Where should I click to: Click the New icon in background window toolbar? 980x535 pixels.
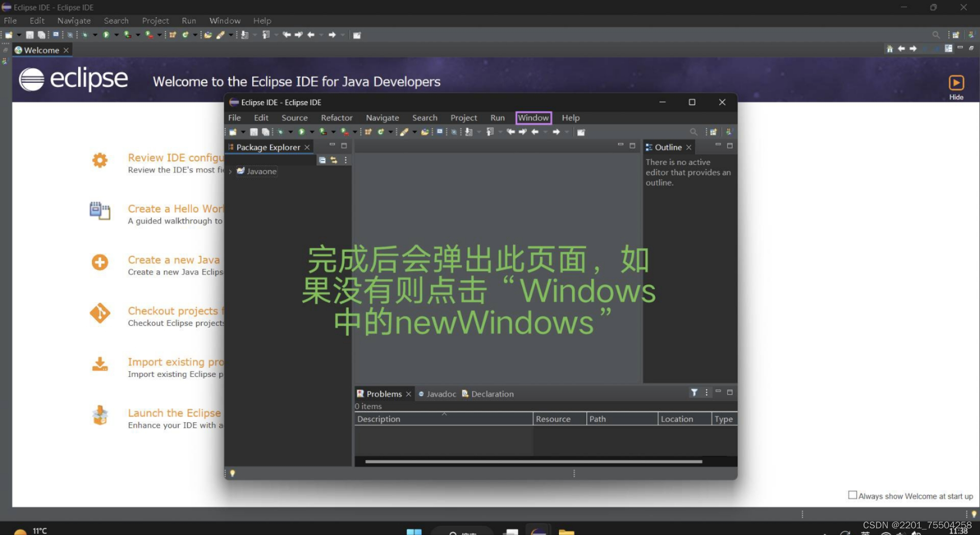point(9,35)
